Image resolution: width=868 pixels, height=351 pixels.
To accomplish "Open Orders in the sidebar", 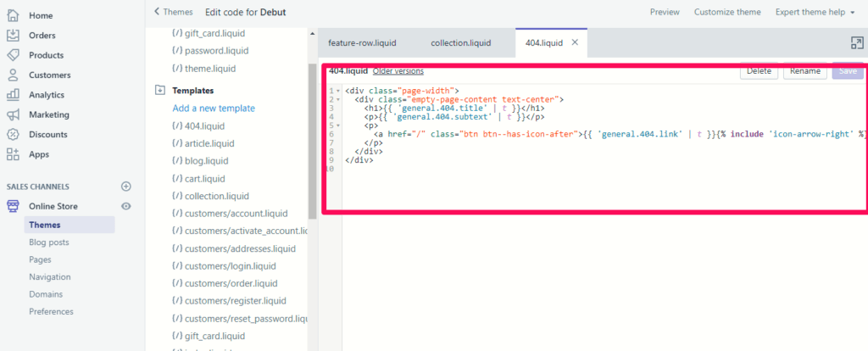I will (42, 36).
